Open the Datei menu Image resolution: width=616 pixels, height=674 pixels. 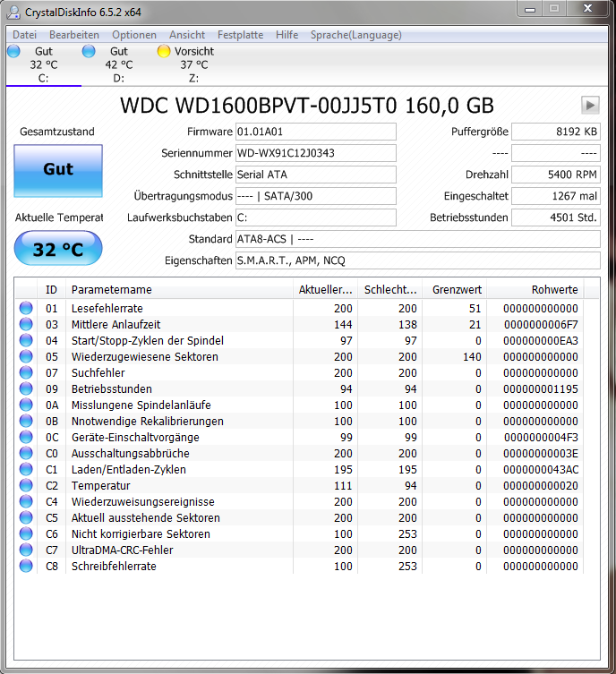pos(24,35)
